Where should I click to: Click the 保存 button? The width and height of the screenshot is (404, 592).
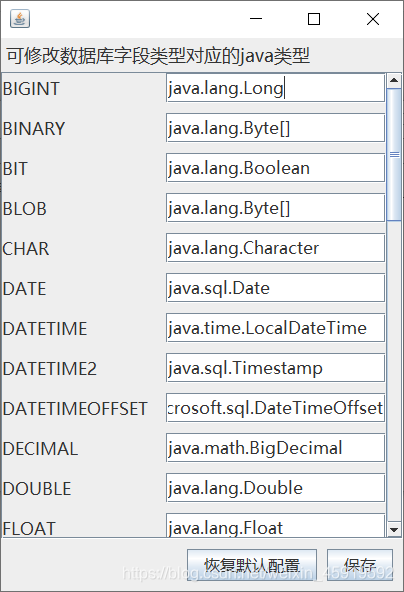point(360,565)
